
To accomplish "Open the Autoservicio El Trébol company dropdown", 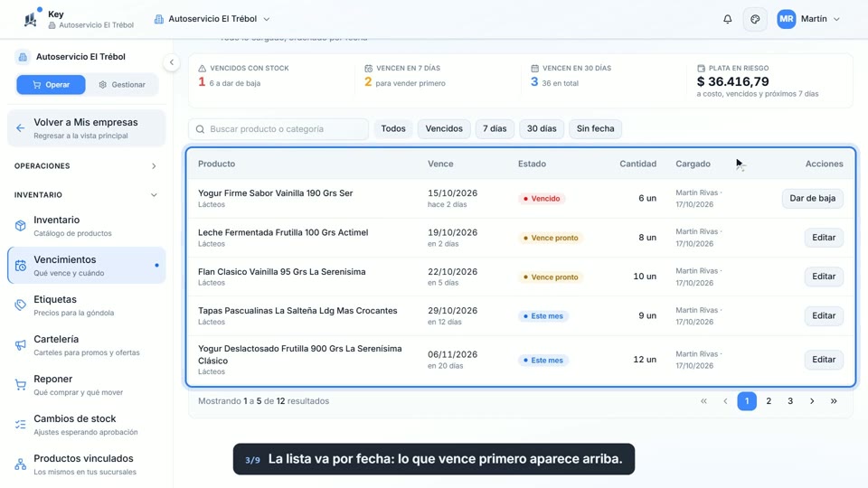I will [212, 19].
